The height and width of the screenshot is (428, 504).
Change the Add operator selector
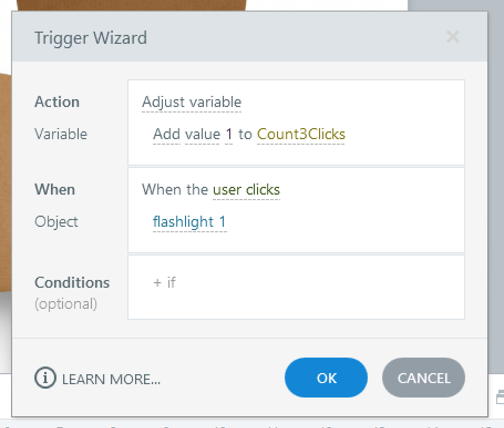point(166,135)
